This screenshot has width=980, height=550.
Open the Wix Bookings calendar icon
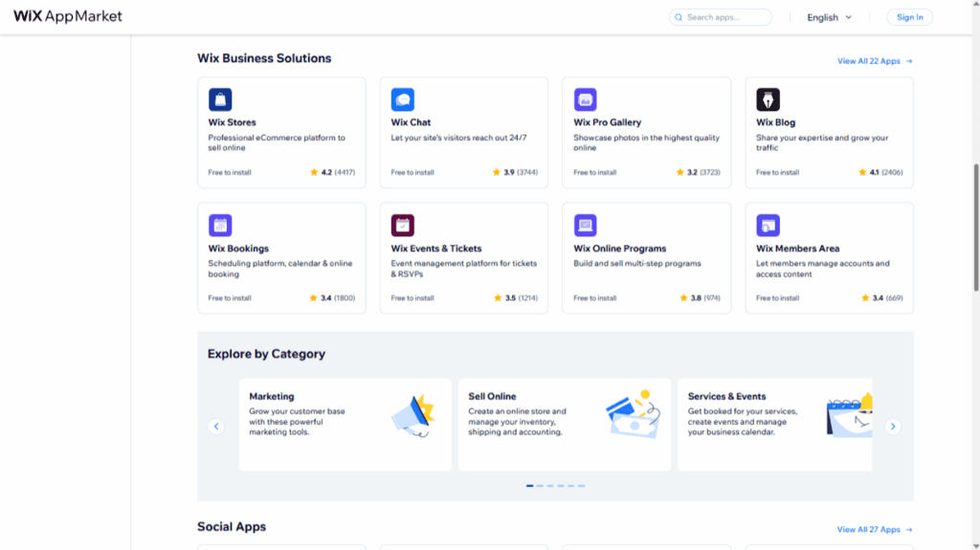coord(220,225)
